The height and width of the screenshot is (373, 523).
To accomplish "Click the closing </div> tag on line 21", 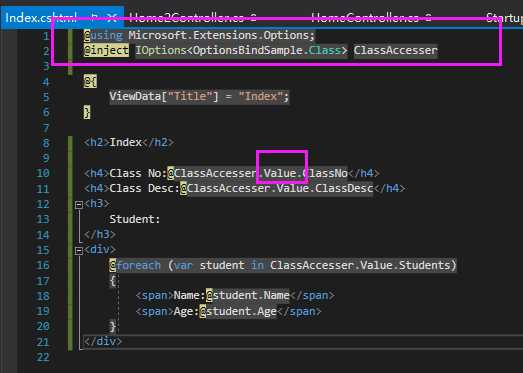I will pos(103,341).
